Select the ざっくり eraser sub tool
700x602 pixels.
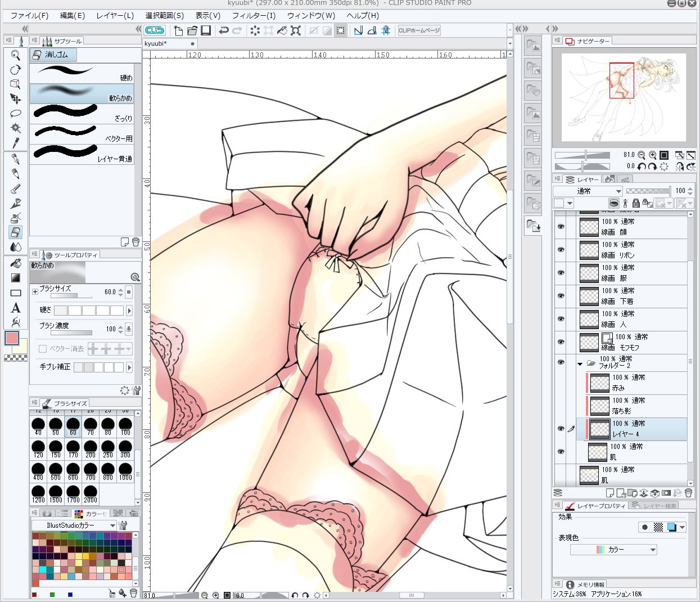82,114
